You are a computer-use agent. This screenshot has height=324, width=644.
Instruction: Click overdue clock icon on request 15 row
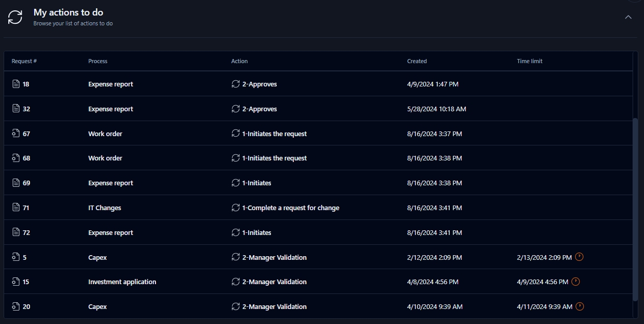[576, 282]
